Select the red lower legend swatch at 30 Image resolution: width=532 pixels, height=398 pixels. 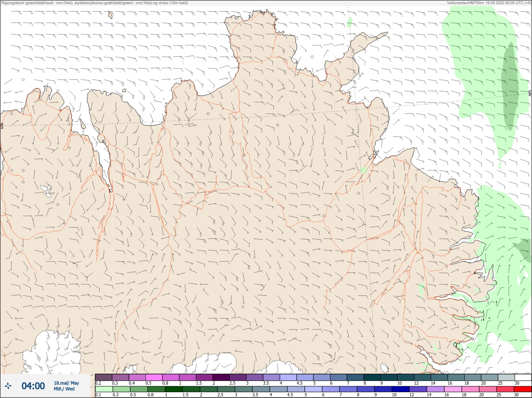[x=523, y=389]
